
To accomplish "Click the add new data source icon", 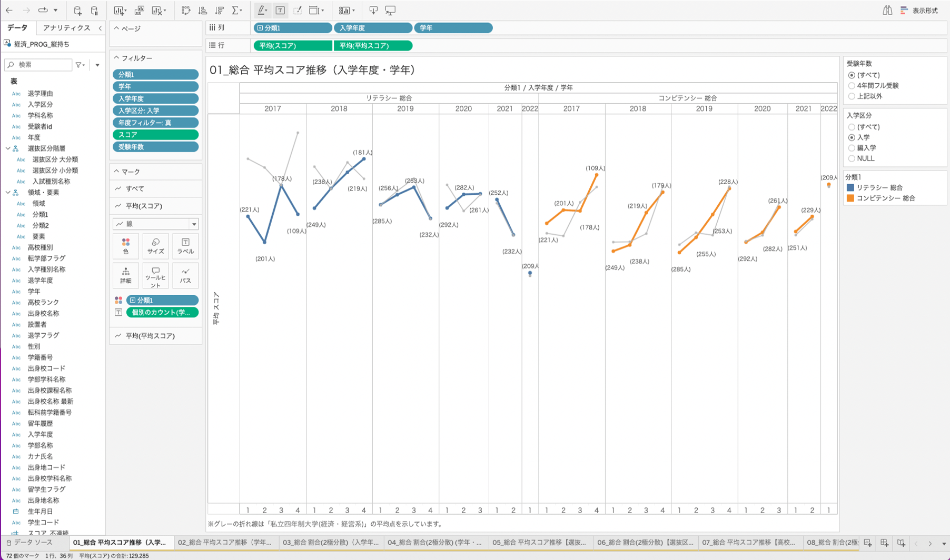I will click(77, 11).
